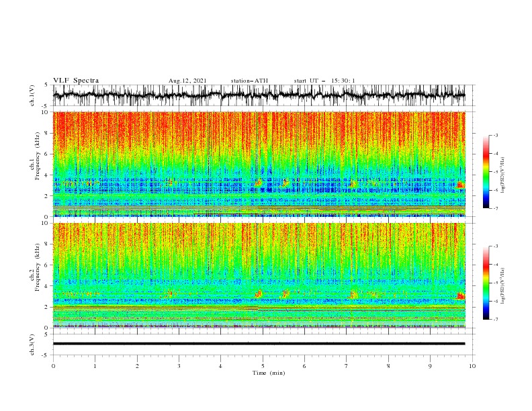Click the ch.3 flat black waveform trace
The image size is (532, 411).
point(259,344)
